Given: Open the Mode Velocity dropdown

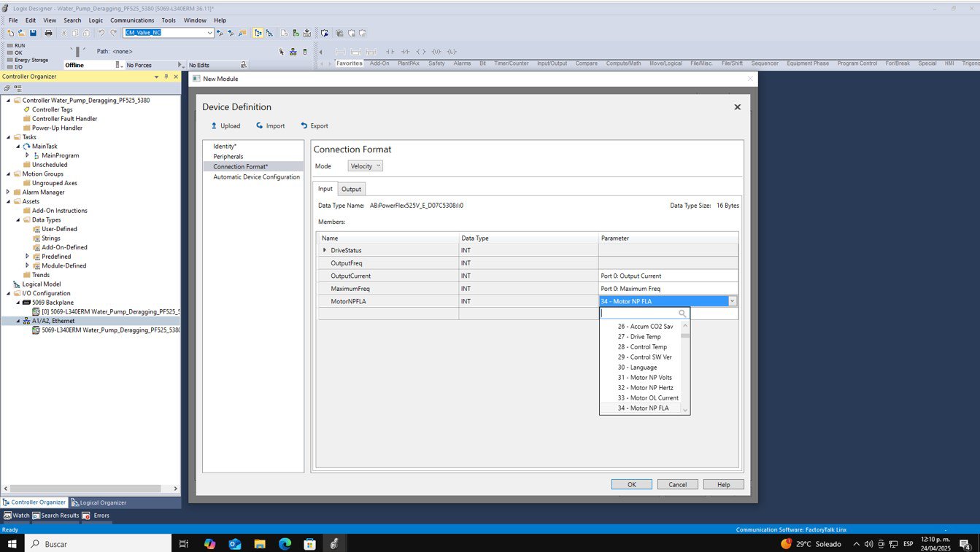Looking at the screenshot, I should 365,166.
